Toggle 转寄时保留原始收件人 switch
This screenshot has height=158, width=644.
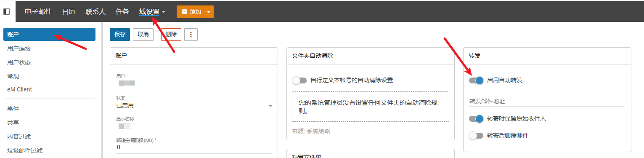click(476, 119)
